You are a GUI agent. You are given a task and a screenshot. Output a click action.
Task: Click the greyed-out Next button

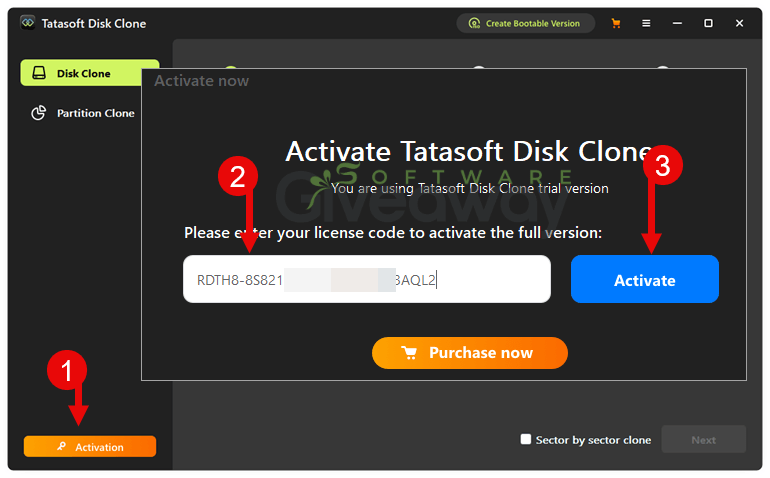[x=703, y=439]
